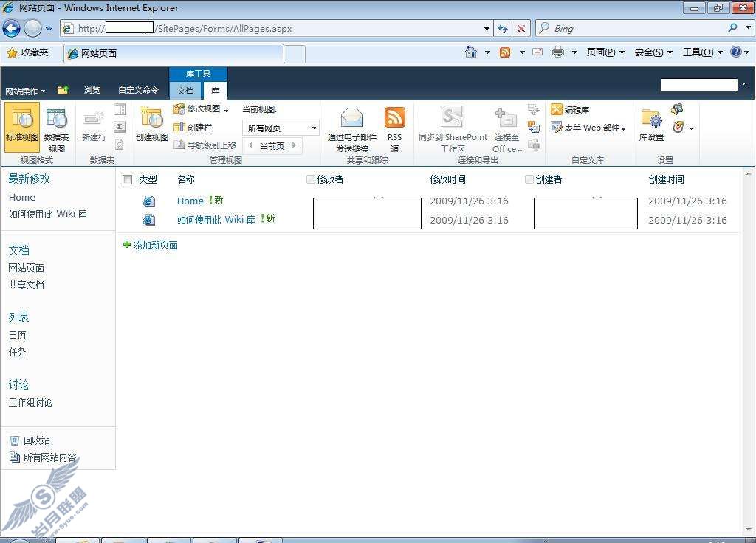Open 网站页面 under 文档 in the sidebar
756x543 pixels.
click(x=26, y=268)
